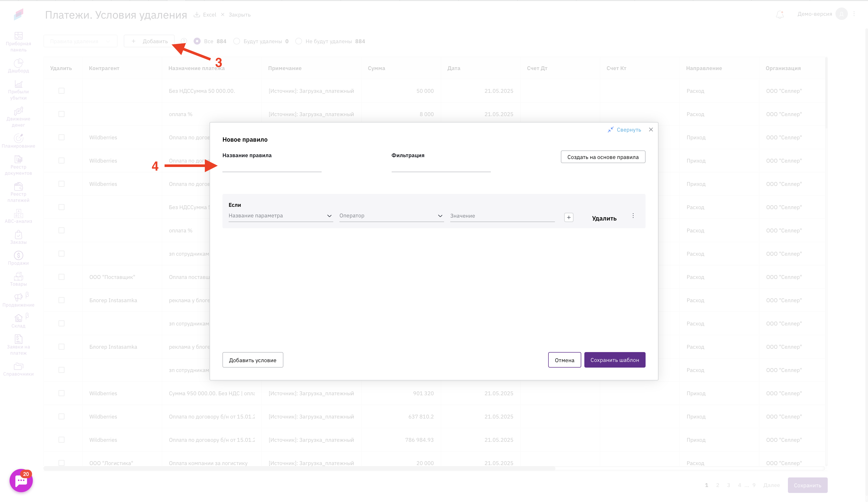Check the Удалить box for Без НДССумма 50 000.00 row
The width and height of the screenshot is (868, 502).
pyautogui.click(x=61, y=91)
